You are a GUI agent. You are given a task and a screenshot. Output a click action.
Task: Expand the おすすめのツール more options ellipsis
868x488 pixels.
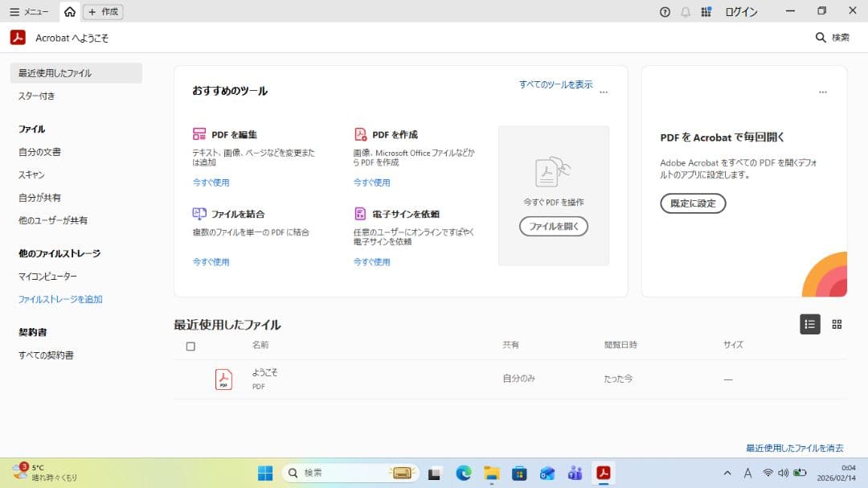point(604,92)
